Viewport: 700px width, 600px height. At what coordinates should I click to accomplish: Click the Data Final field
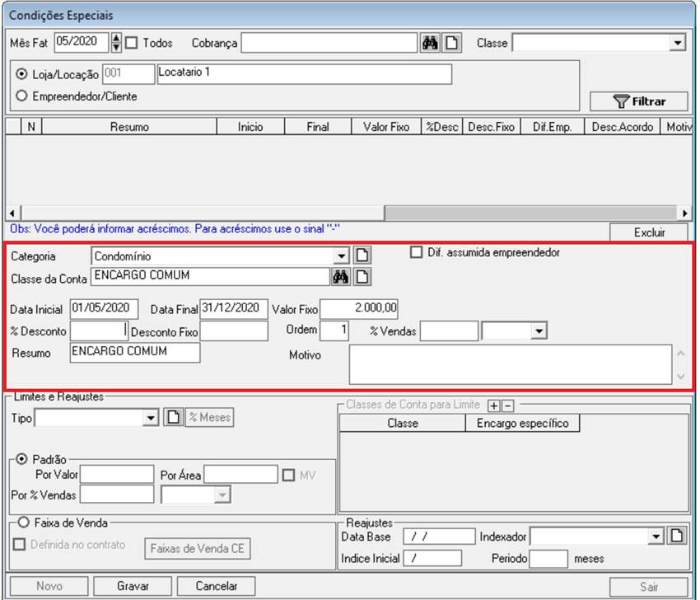(x=234, y=309)
